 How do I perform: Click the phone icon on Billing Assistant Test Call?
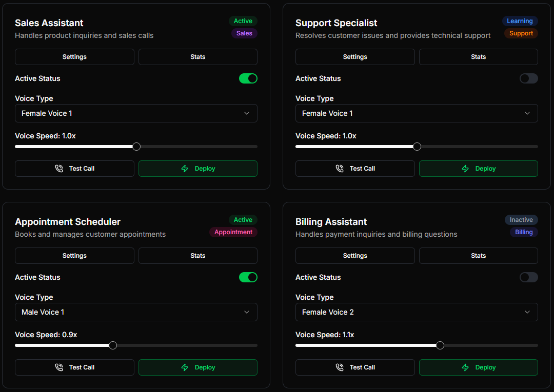click(x=339, y=367)
